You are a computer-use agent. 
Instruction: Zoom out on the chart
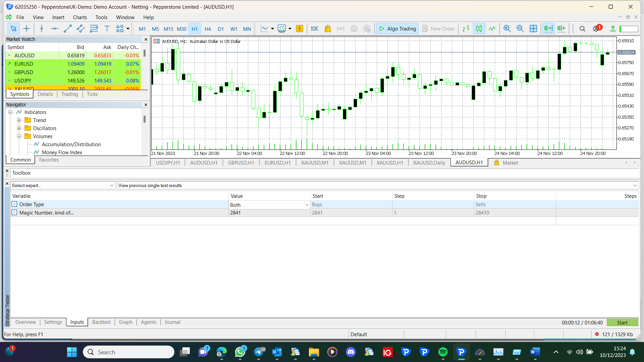(x=520, y=29)
